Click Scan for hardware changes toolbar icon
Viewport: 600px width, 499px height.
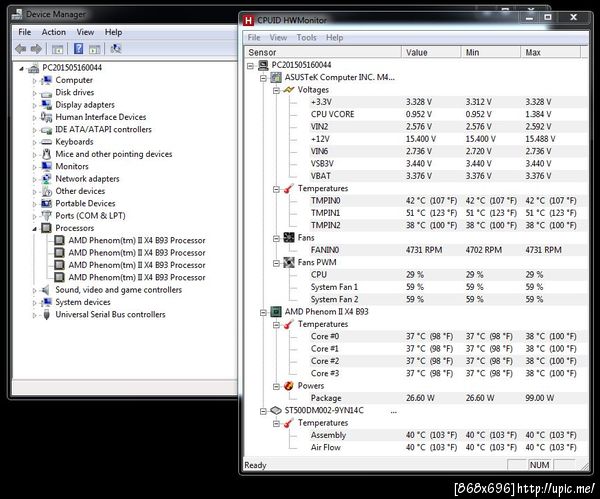(x=116, y=49)
